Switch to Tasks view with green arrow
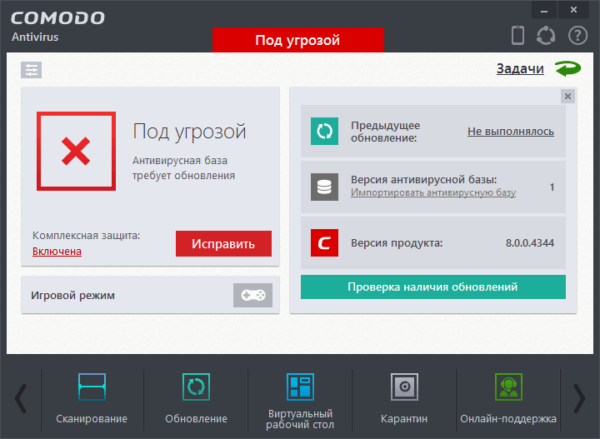Image resolution: width=600 pixels, height=439 pixels. coord(568,69)
